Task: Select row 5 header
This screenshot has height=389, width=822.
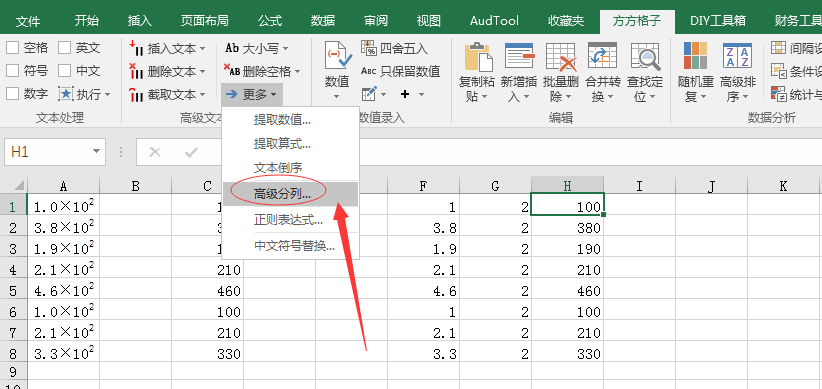Action: click(x=14, y=291)
